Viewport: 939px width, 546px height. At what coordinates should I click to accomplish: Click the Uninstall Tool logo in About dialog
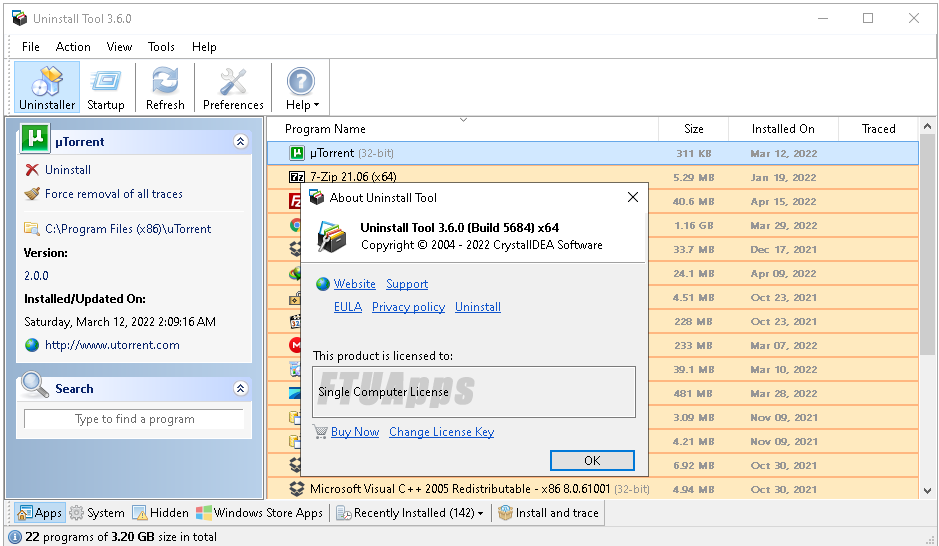click(x=332, y=236)
